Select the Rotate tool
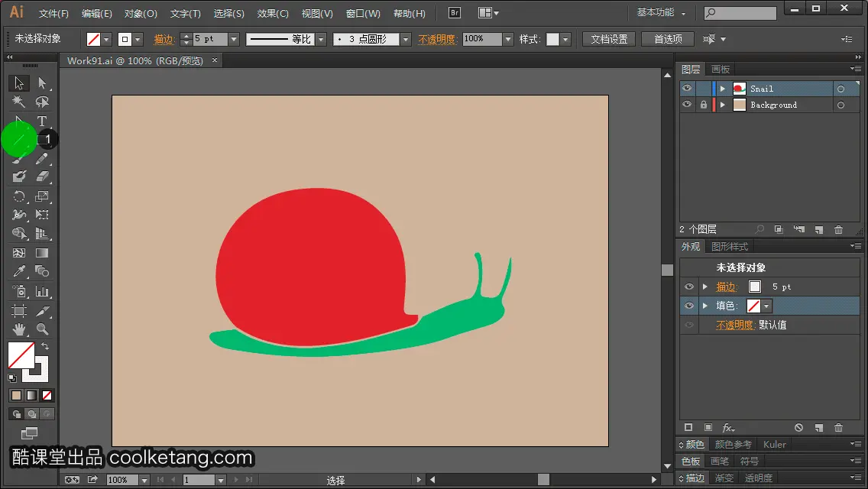Screen dimensions: 868x489 19,196
